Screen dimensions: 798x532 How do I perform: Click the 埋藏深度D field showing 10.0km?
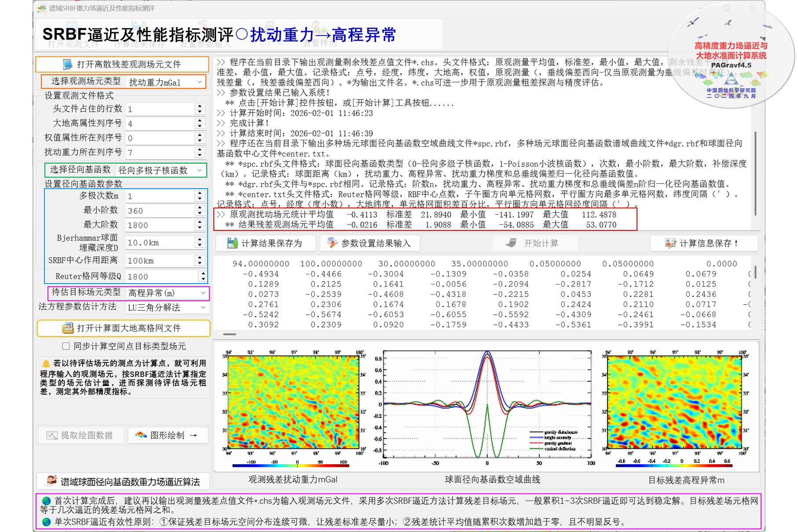161,243
